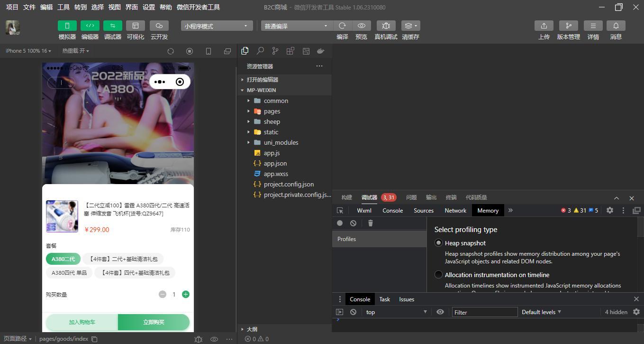Open the 项目 menu

coord(12,7)
